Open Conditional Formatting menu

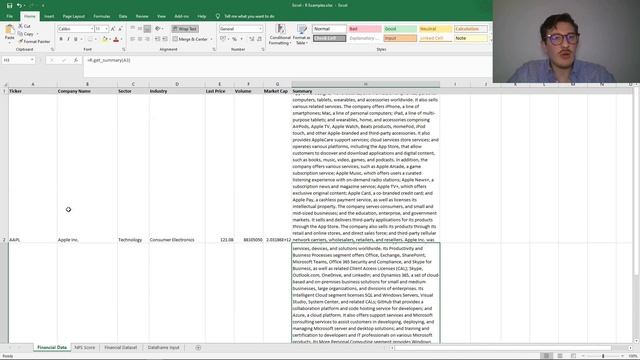point(280,34)
